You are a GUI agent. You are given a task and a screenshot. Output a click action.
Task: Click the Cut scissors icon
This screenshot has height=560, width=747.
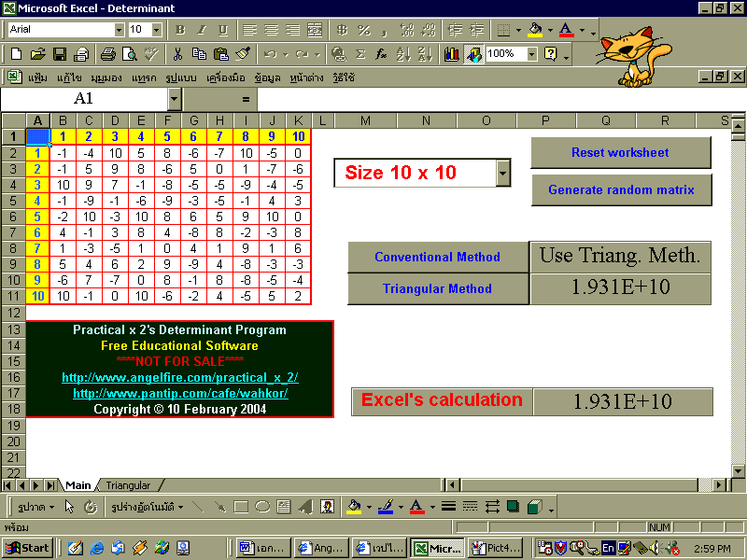tap(176, 54)
